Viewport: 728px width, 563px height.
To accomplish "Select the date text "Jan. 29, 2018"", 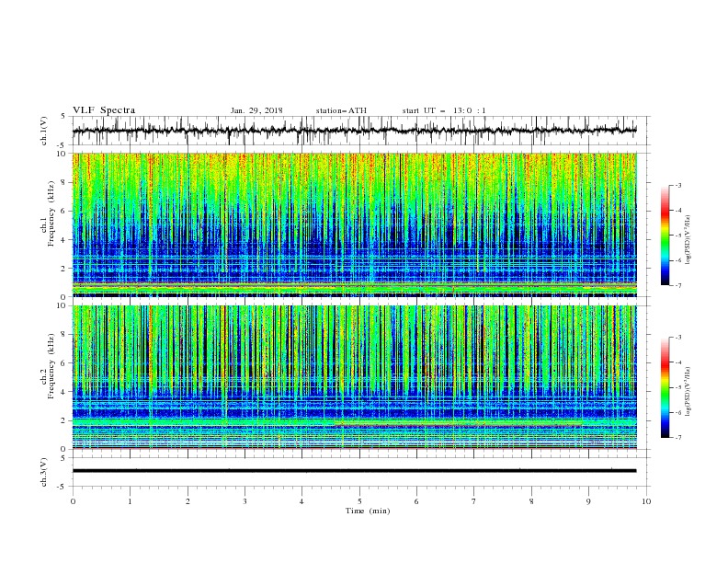I will point(256,110).
